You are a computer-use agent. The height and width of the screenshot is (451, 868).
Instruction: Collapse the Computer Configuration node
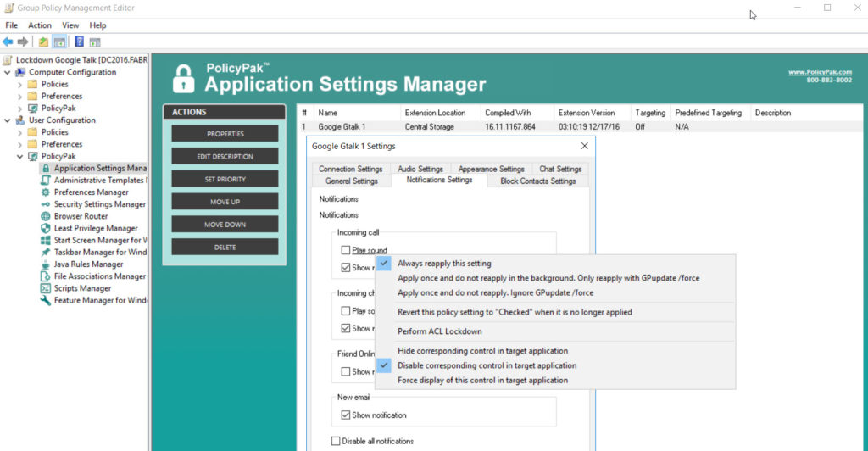click(7, 72)
